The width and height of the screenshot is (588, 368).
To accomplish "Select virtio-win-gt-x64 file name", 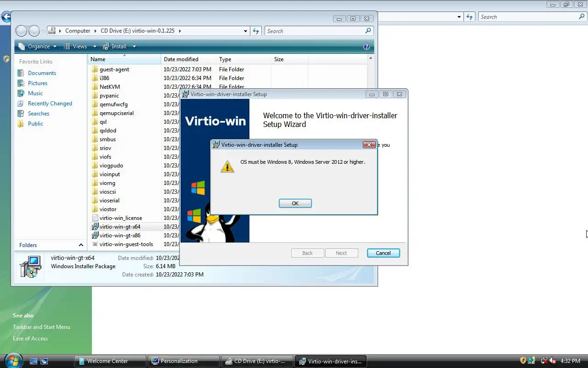I will coord(120,227).
